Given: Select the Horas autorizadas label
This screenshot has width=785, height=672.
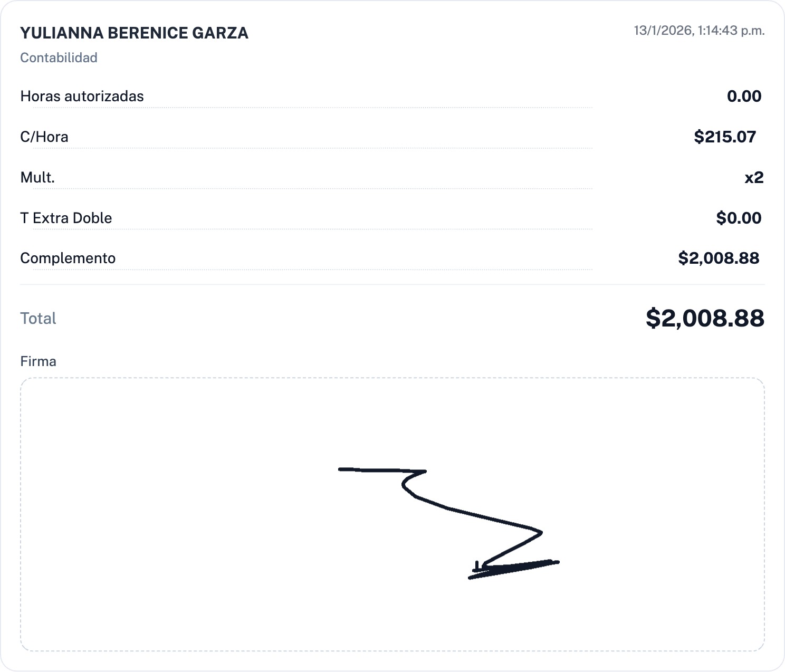Looking at the screenshot, I should pyautogui.click(x=82, y=96).
